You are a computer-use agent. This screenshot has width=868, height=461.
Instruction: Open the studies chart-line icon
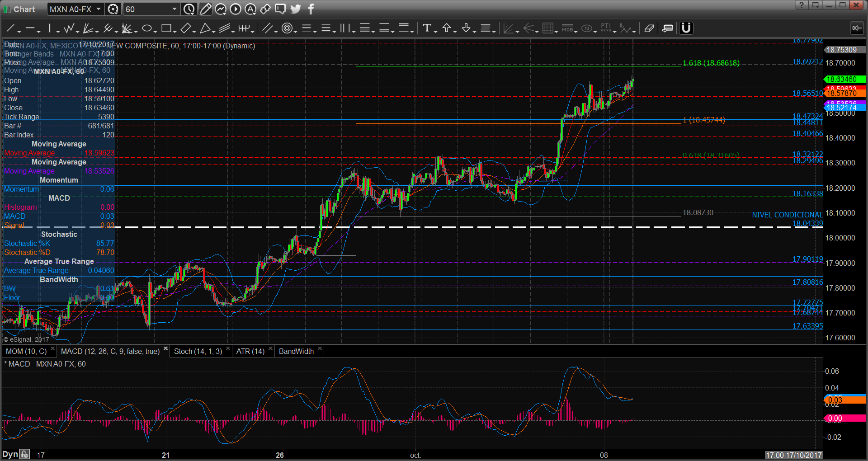221,9
